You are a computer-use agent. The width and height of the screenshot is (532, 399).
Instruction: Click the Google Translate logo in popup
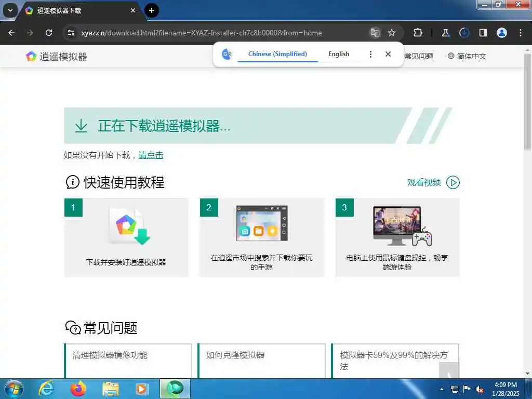pos(227,54)
